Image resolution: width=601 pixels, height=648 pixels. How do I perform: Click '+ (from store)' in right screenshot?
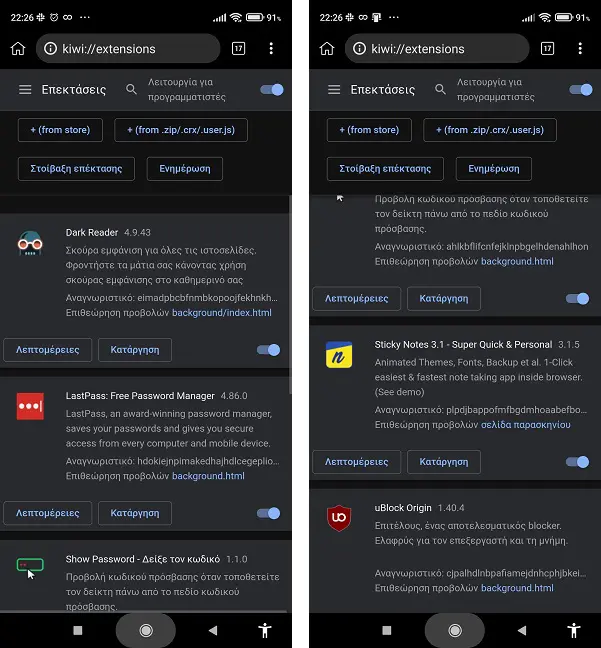tap(369, 130)
